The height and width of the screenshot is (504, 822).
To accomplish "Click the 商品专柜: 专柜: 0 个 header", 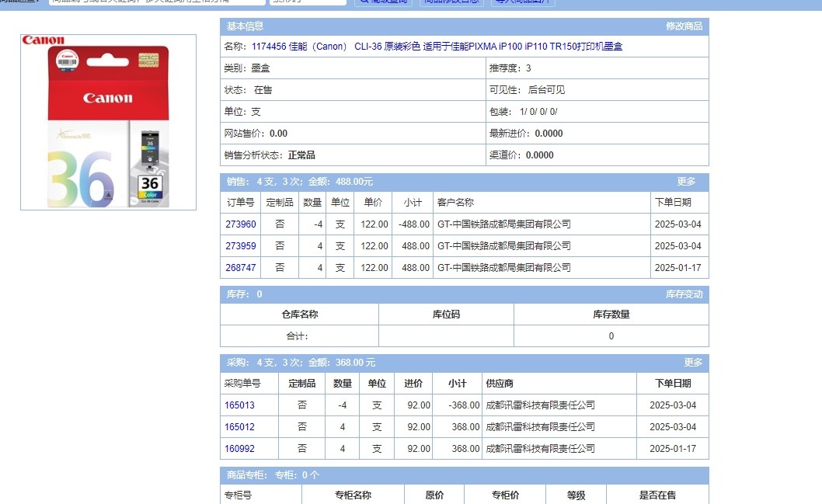I will (x=273, y=475).
